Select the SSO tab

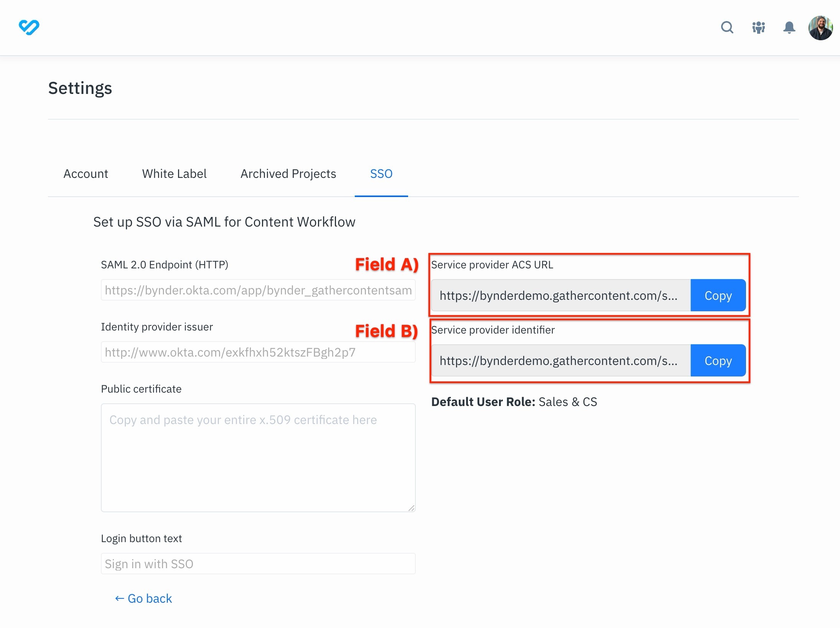pos(381,174)
